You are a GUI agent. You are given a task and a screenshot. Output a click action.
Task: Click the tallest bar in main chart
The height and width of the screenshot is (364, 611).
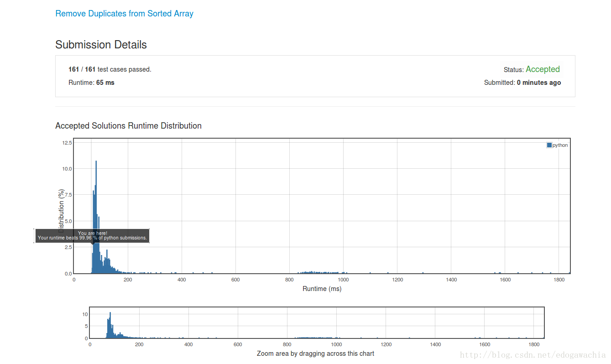(96, 217)
